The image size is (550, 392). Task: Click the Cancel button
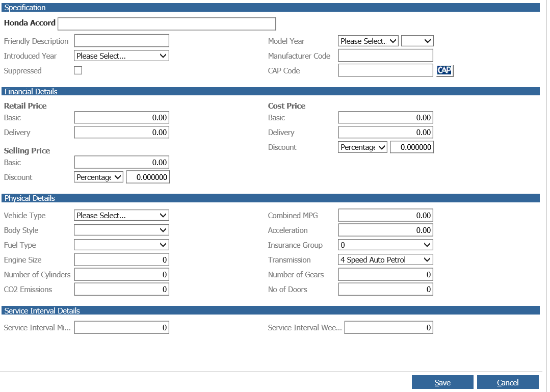tap(508, 382)
